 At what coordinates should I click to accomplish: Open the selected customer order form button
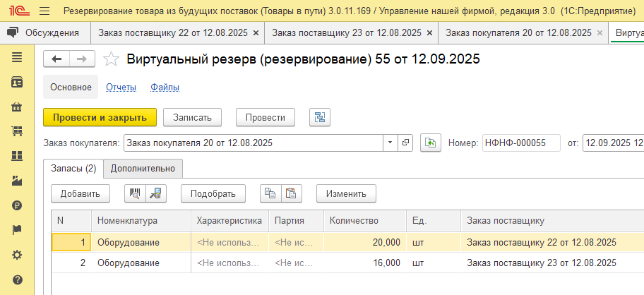(406, 143)
